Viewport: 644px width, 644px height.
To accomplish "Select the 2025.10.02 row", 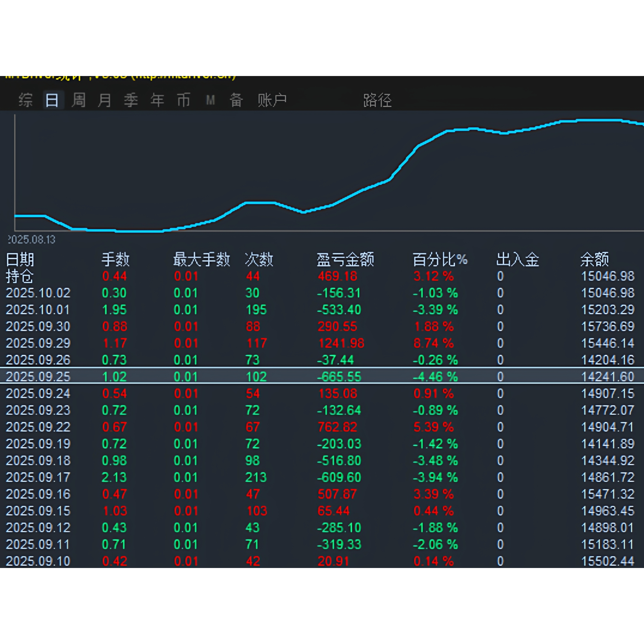I will pos(38,293).
